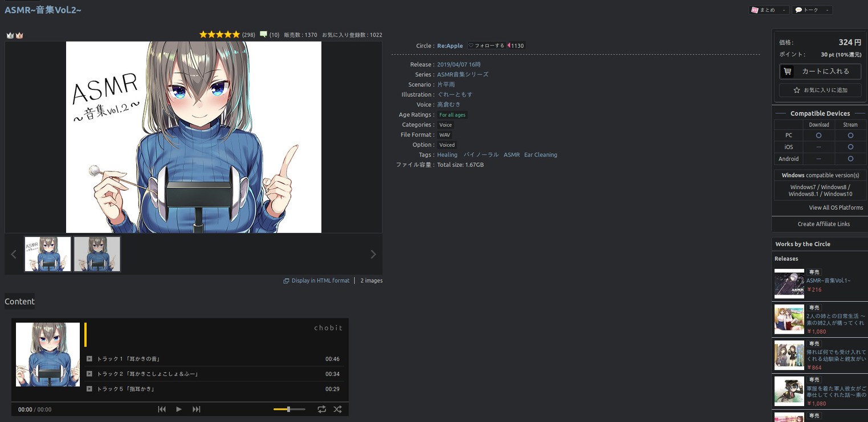868x422 pixels.
Task: Click the 2人の姉との日常生活 thumbnail
Action: (x=789, y=319)
